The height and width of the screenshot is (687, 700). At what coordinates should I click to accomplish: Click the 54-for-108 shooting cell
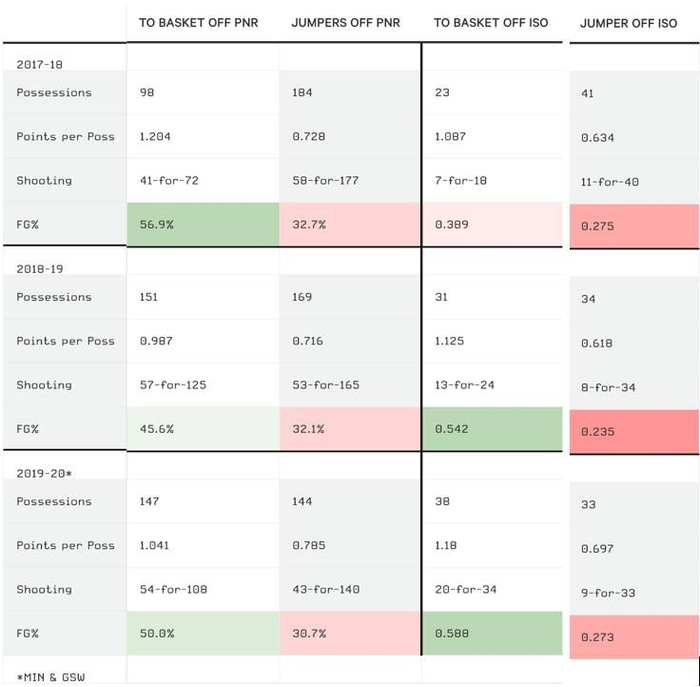click(173, 590)
